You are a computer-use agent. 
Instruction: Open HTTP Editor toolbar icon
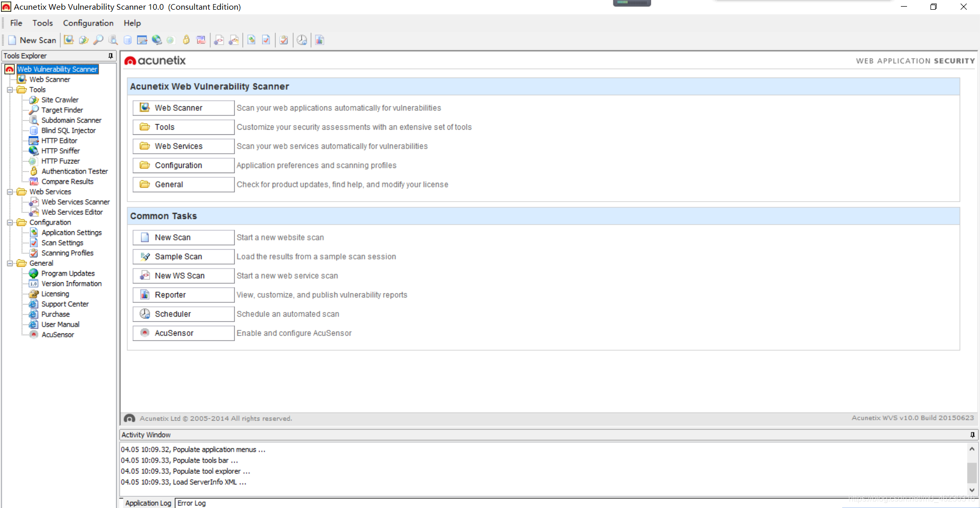click(x=142, y=40)
